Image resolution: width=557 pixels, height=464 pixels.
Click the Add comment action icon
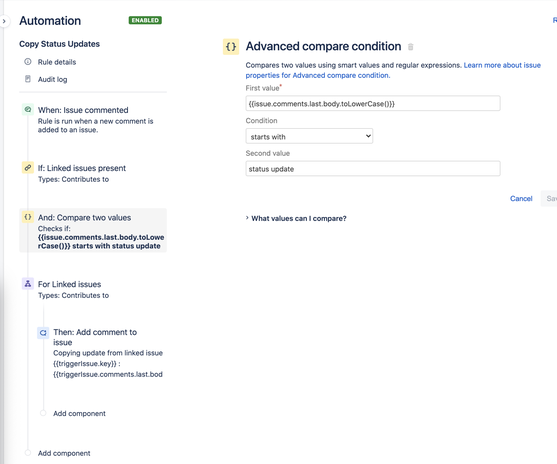click(x=43, y=333)
